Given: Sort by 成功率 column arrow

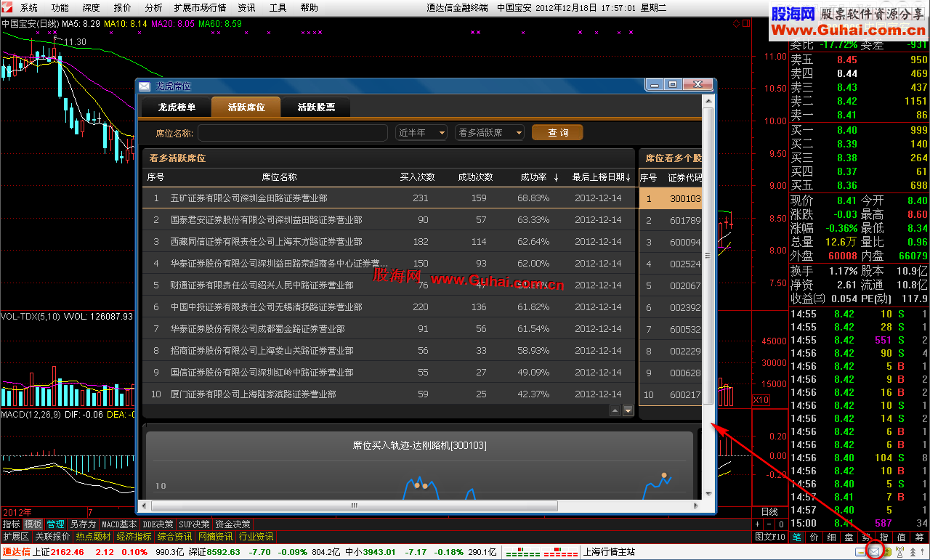Looking at the screenshot, I should 557,177.
